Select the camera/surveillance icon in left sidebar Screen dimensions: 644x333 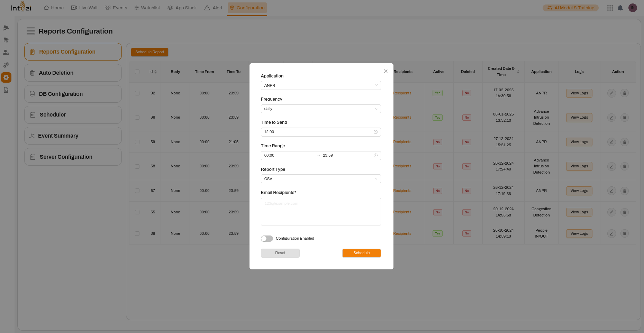coord(6,28)
